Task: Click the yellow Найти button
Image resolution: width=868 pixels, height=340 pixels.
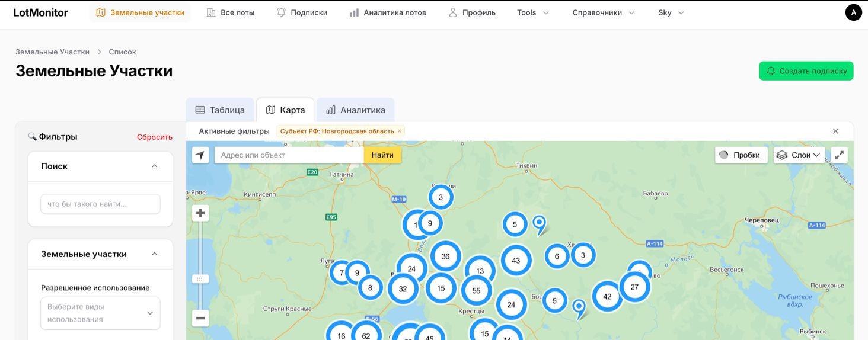Action: pyautogui.click(x=382, y=155)
